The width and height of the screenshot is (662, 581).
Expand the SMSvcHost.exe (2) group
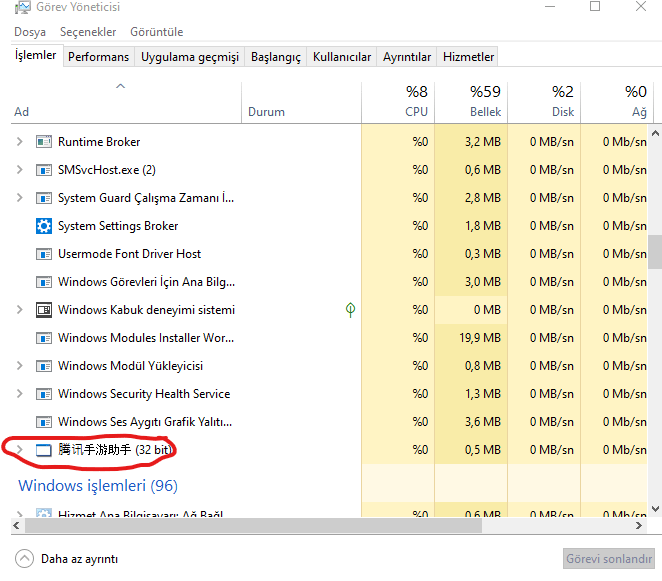coord(19,170)
